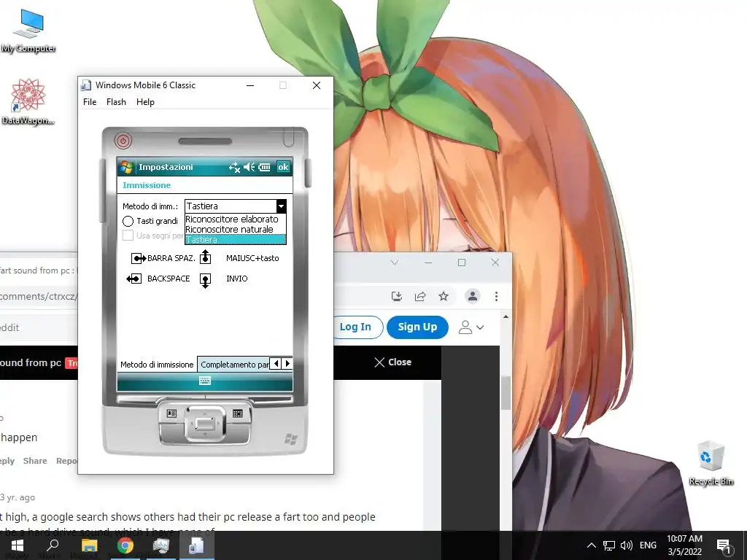Open the Flash menu in emulator window

click(116, 102)
